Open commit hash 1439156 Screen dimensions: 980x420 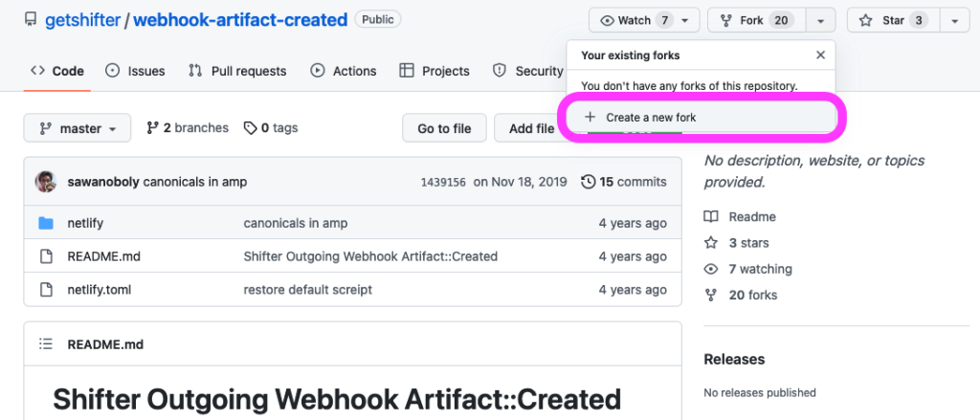[443, 183]
